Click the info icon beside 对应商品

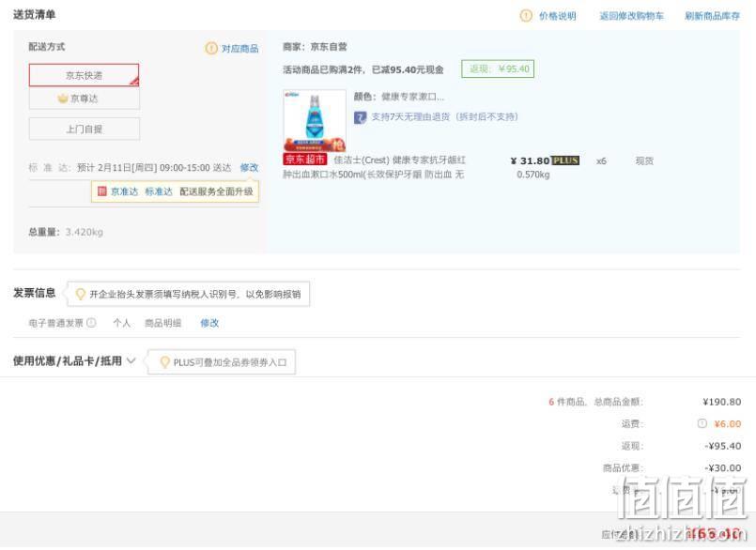[x=211, y=48]
